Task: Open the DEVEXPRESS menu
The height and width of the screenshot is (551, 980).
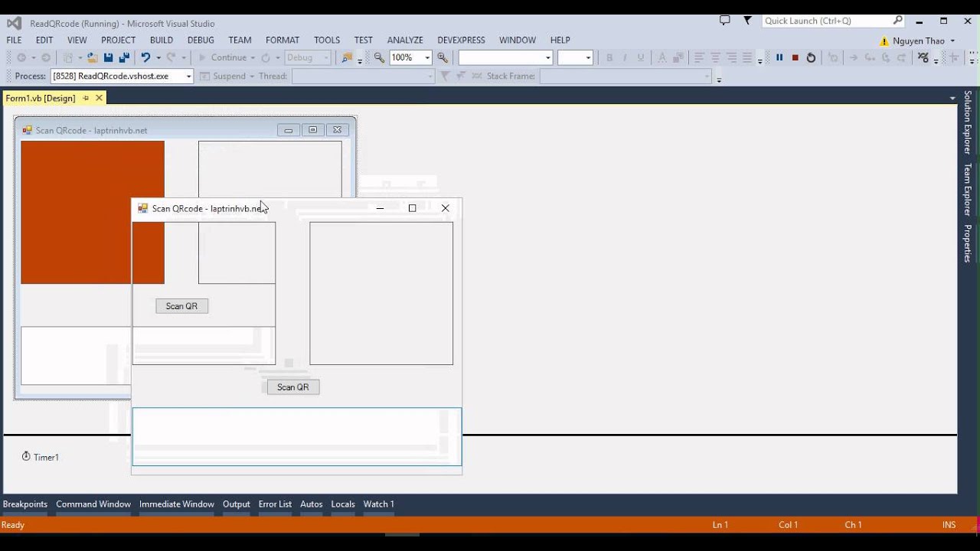Action: (x=461, y=40)
